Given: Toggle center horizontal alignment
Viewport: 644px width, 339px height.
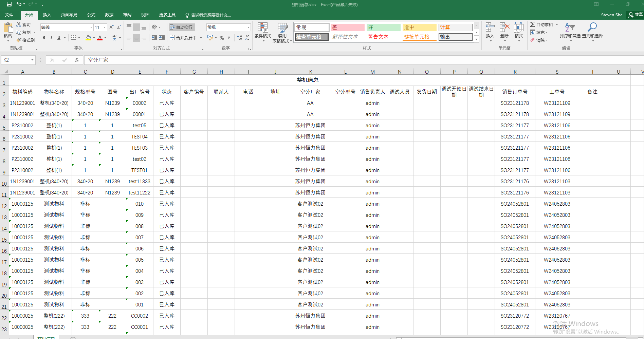Looking at the screenshot, I should coord(136,38).
